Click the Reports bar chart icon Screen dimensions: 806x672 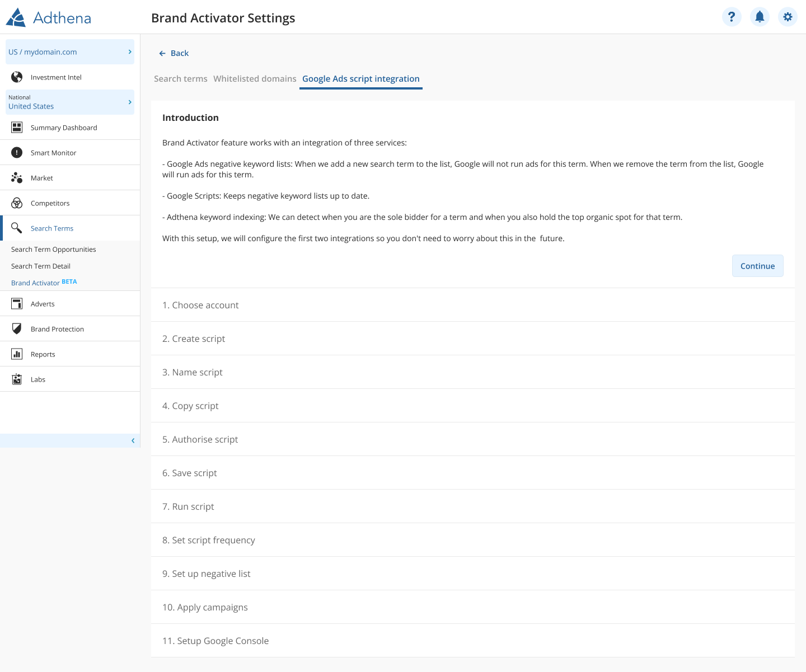[x=17, y=354]
